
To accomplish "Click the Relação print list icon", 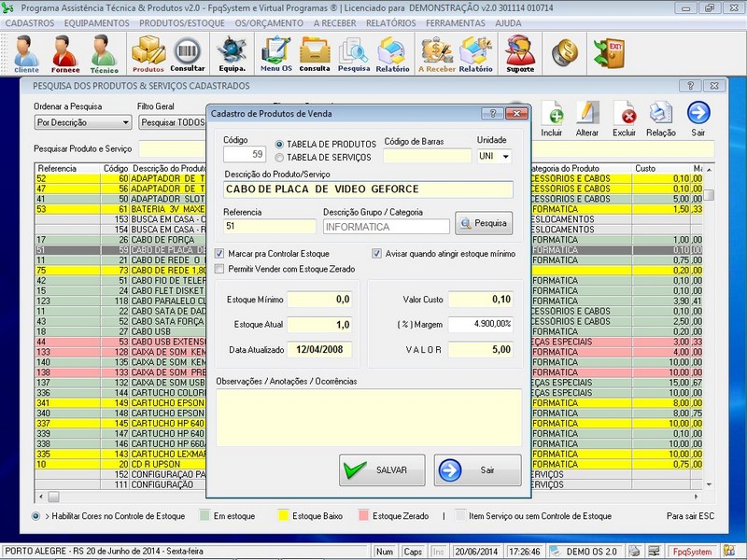I will click(x=661, y=119).
